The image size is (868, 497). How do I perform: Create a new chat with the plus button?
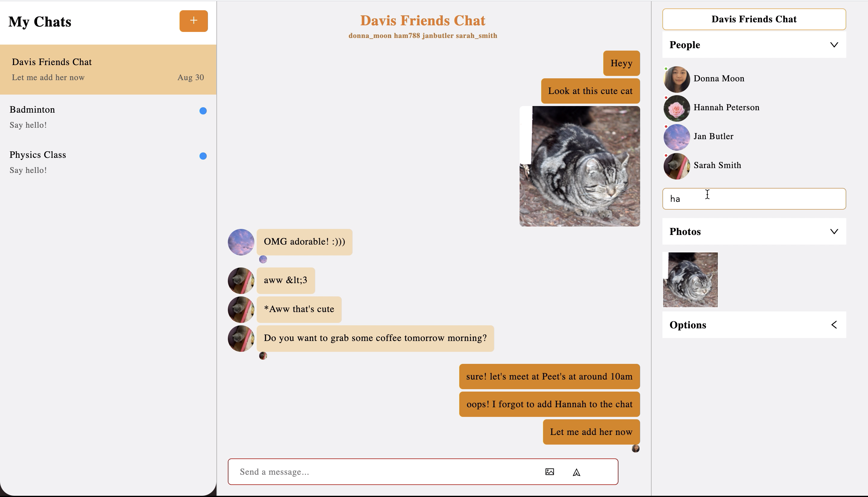193,21
